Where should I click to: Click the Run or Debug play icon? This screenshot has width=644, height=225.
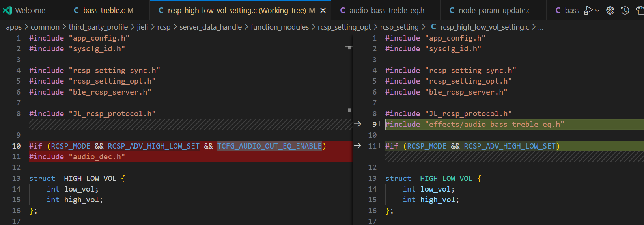click(x=588, y=10)
